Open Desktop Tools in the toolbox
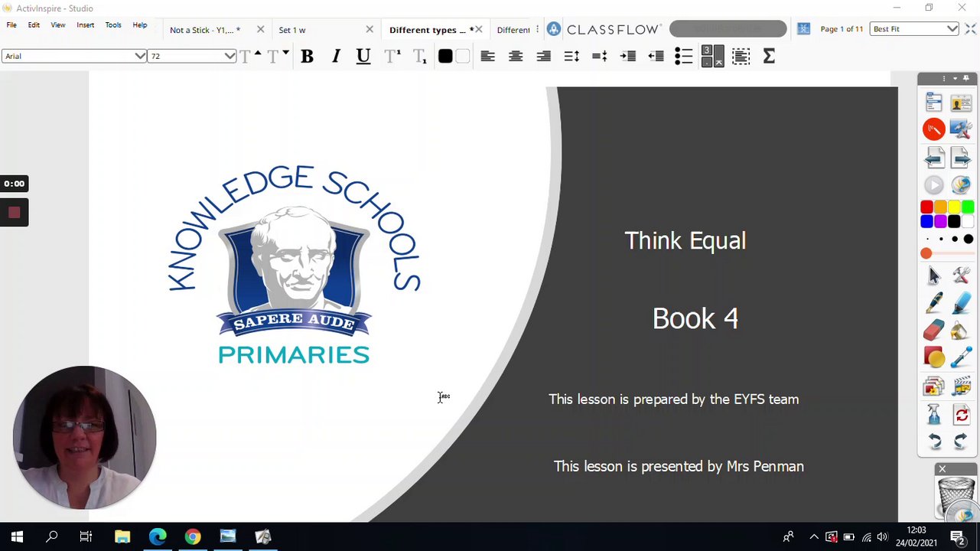 [961, 129]
